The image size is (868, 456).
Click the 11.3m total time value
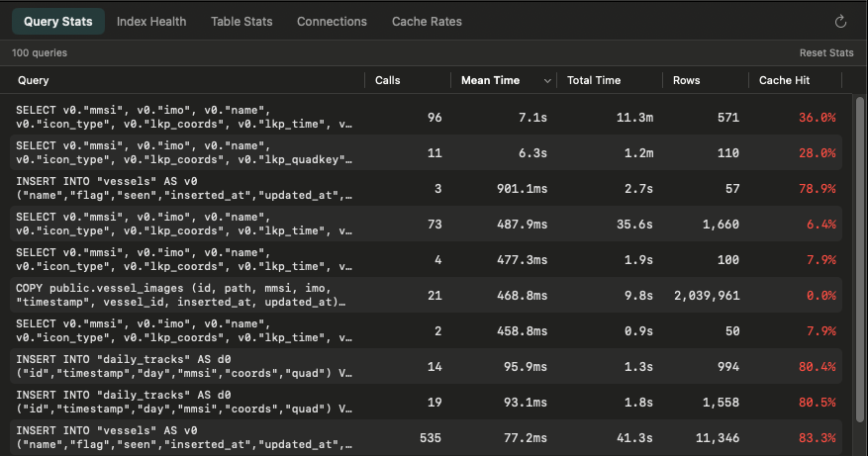(x=635, y=118)
